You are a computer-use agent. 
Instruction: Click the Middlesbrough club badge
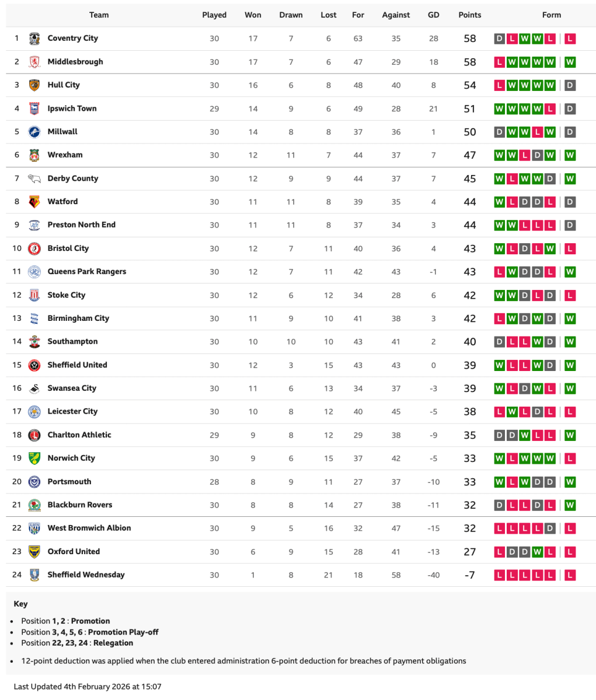34,62
